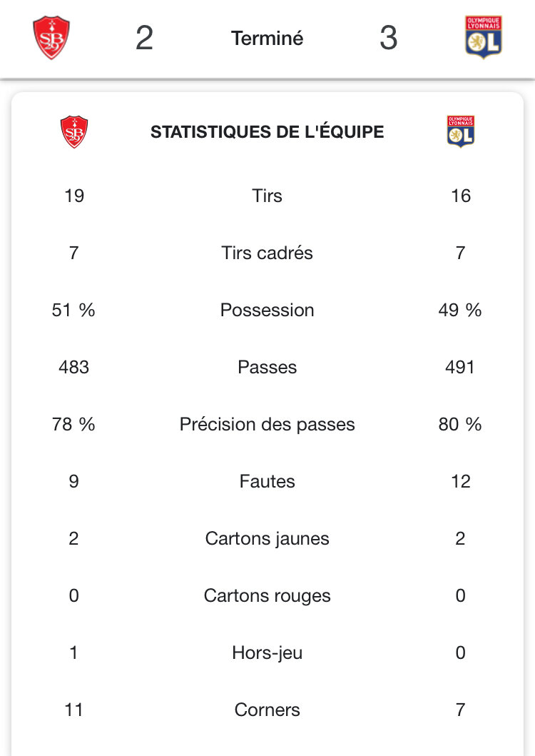Click Lyon's 491 passes value
Screen dimensions: 535x756
click(x=460, y=367)
